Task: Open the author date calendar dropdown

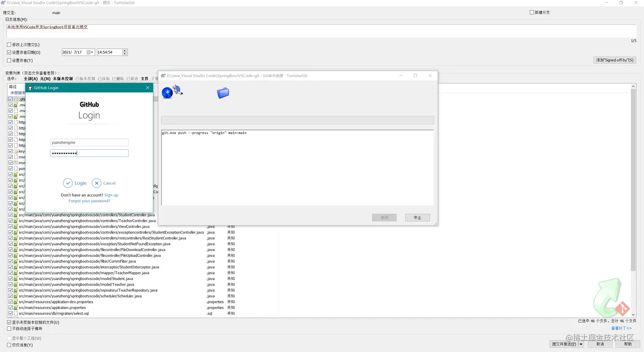Action: (90, 52)
